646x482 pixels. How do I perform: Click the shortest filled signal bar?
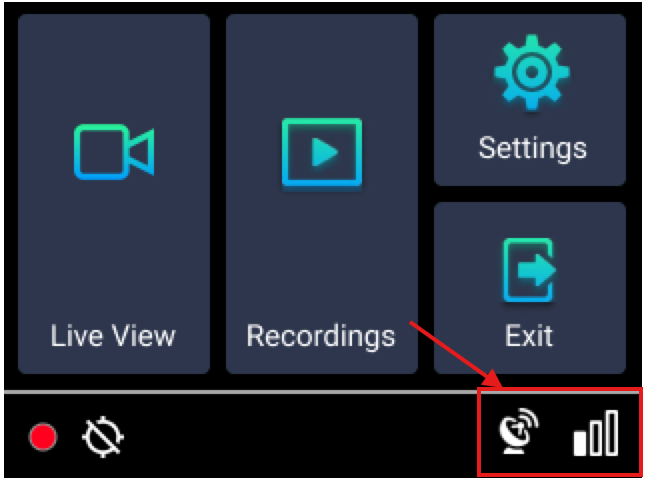580,443
